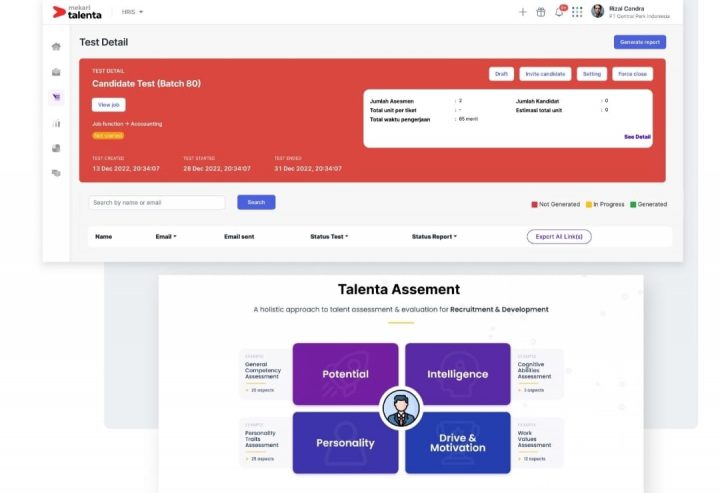The image size is (720, 493).
Task: Click Export All Link(s) button
Action: coord(559,236)
